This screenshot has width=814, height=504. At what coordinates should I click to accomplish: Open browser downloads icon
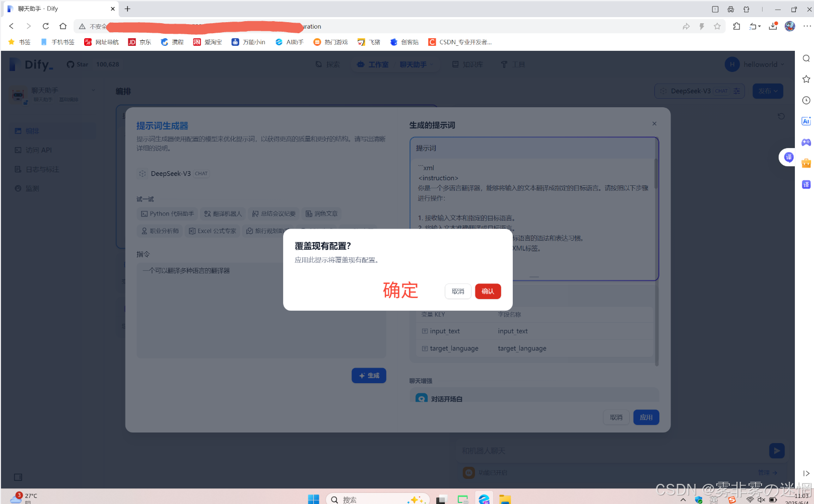tap(773, 26)
